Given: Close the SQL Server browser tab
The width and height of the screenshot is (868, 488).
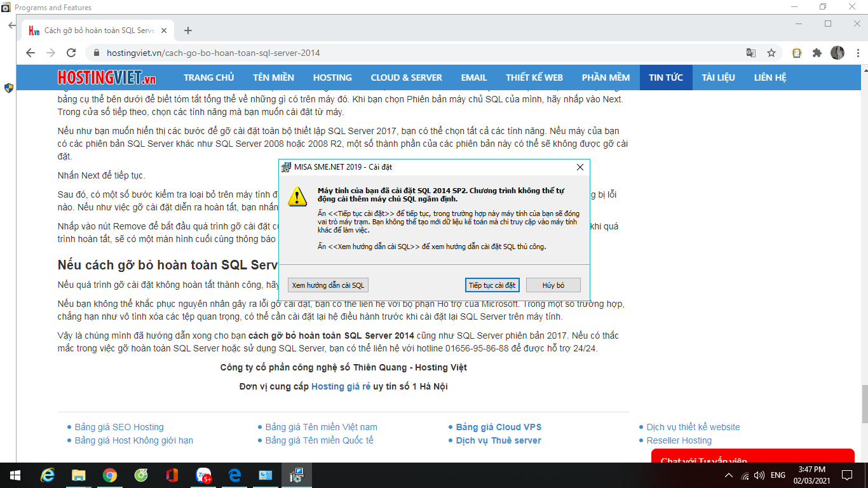Looking at the screenshot, I should (164, 30).
